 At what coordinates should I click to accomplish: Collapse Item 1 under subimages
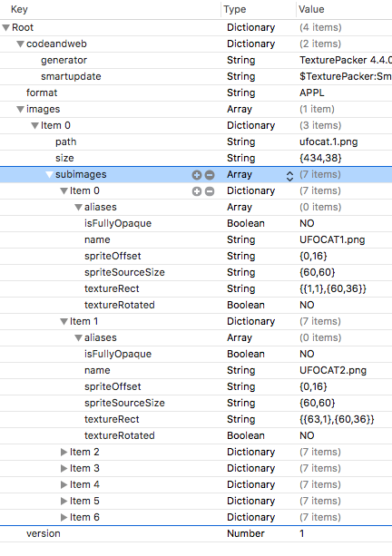click(x=64, y=322)
